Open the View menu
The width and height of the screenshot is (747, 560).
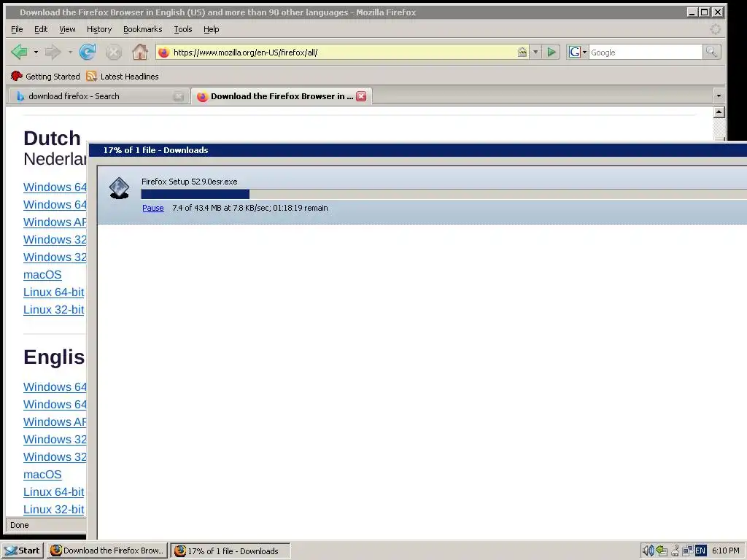pyautogui.click(x=67, y=29)
